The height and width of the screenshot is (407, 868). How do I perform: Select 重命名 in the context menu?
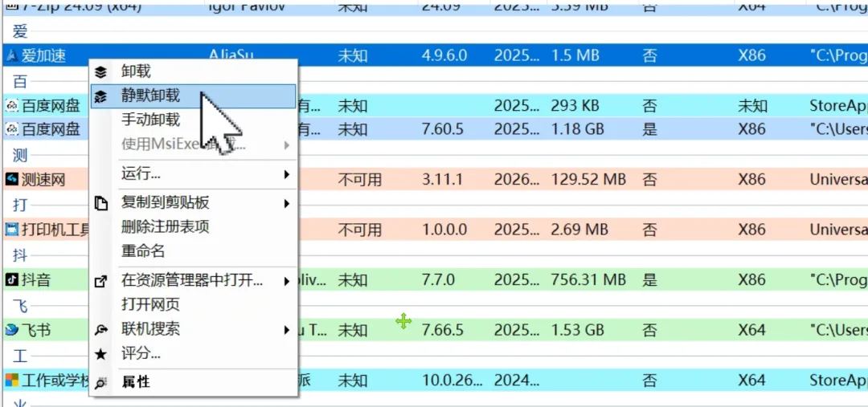click(x=143, y=251)
